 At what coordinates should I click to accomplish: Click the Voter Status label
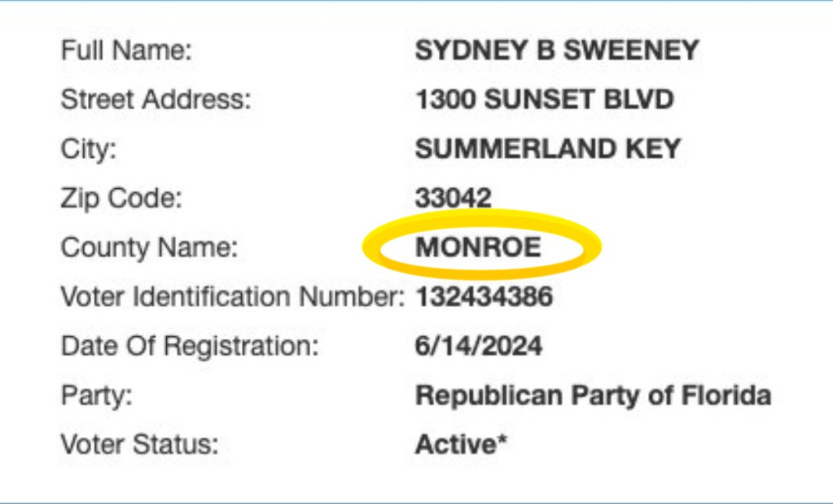pyautogui.click(x=140, y=445)
